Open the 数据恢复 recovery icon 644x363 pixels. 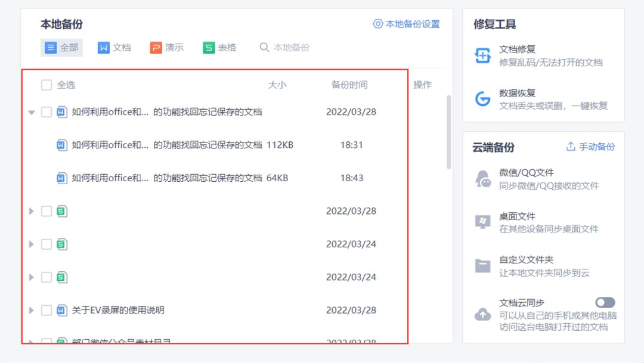pyautogui.click(x=482, y=99)
